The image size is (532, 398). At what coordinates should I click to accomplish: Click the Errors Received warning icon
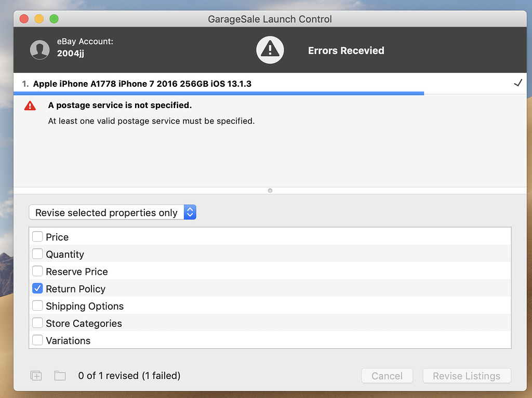tap(270, 50)
